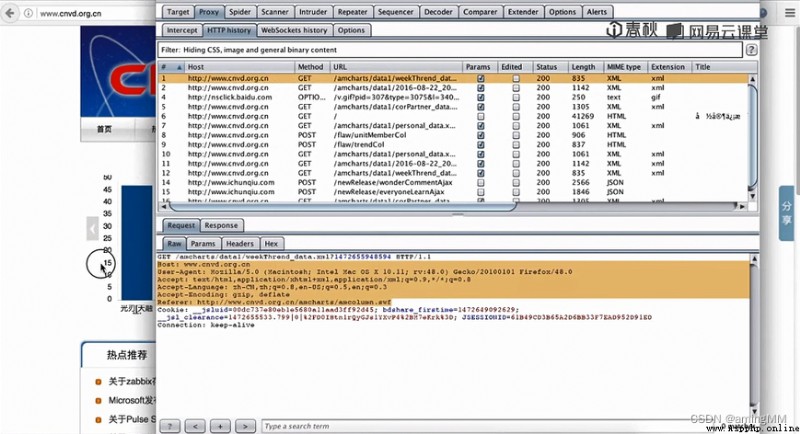Click the + search options button
This screenshot has height=434, width=800.
click(220, 426)
